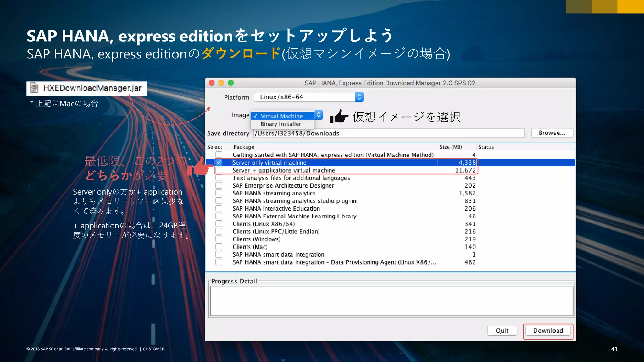644x362 pixels.
Task: Select the 'Clients (Mac)' row text
Action: click(x=250, y=247)
